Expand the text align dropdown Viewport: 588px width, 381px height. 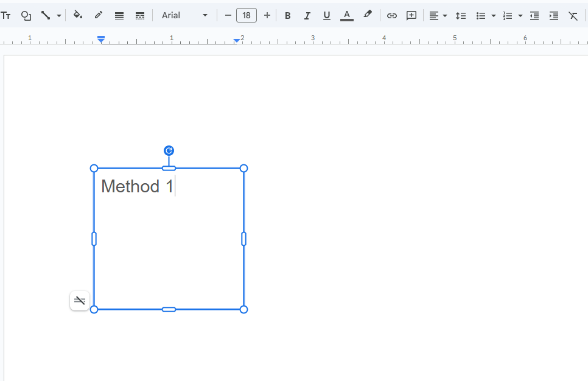click(444, 16)
